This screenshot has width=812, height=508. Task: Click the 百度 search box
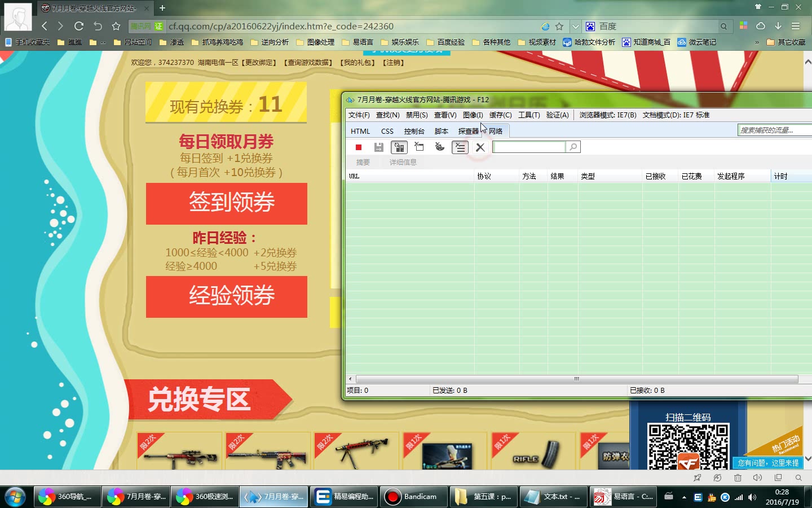pos(657,27)
